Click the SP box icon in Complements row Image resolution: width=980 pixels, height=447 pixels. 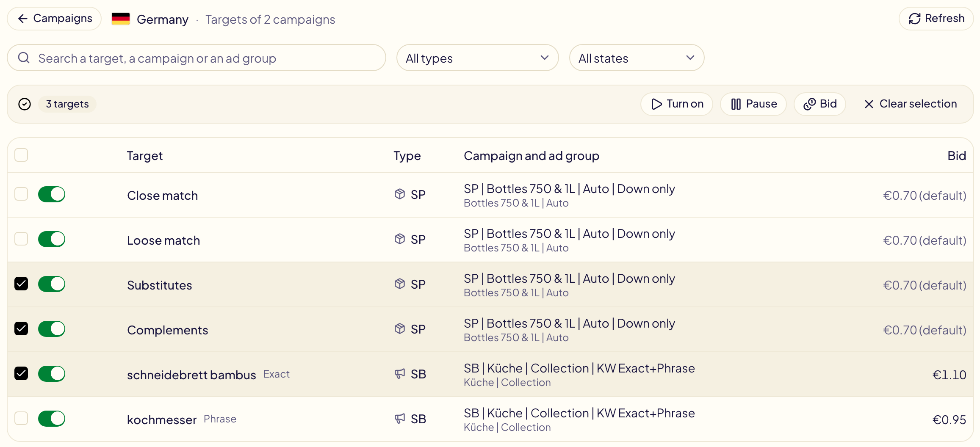[x=400, y=329]
